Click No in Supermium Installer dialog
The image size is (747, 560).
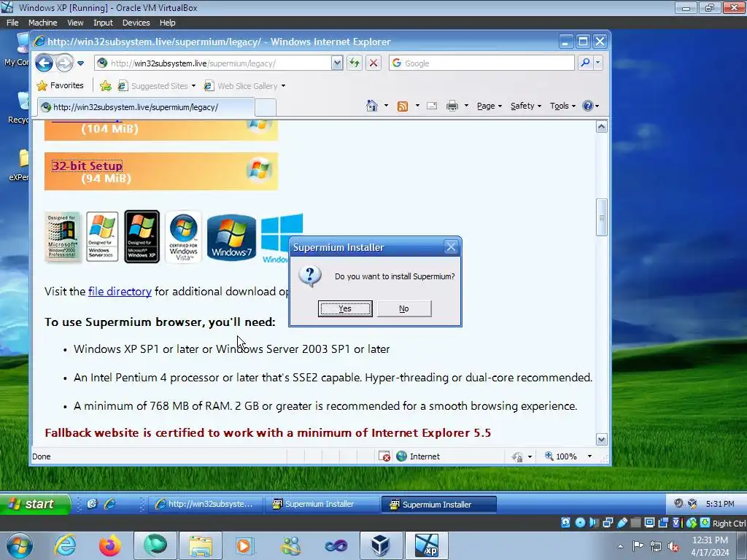click(x=404, y=308)
